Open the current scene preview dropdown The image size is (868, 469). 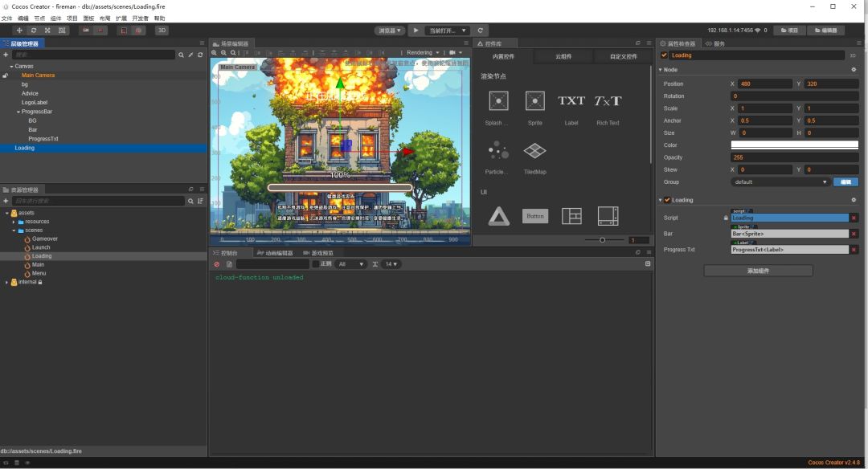(x=448, y=31)
